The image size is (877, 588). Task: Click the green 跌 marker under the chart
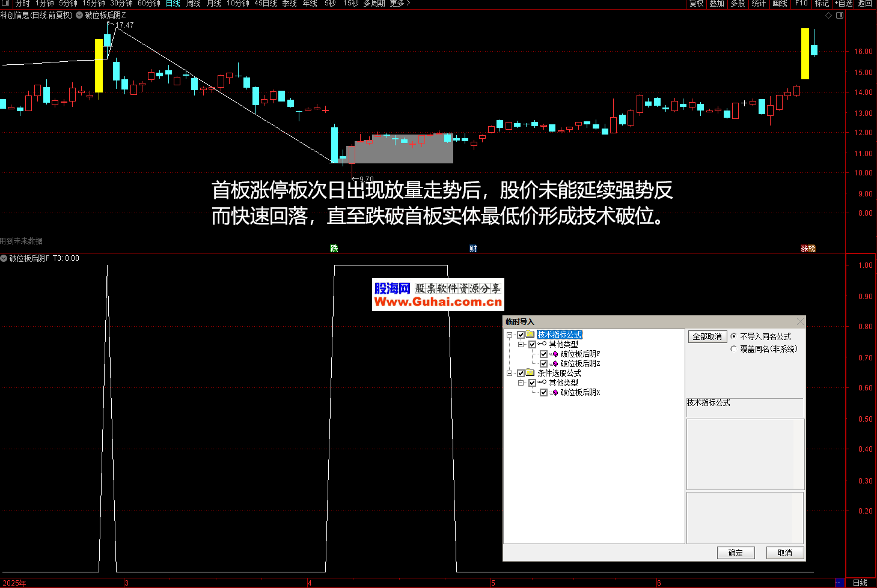click(x=334, y=248)
